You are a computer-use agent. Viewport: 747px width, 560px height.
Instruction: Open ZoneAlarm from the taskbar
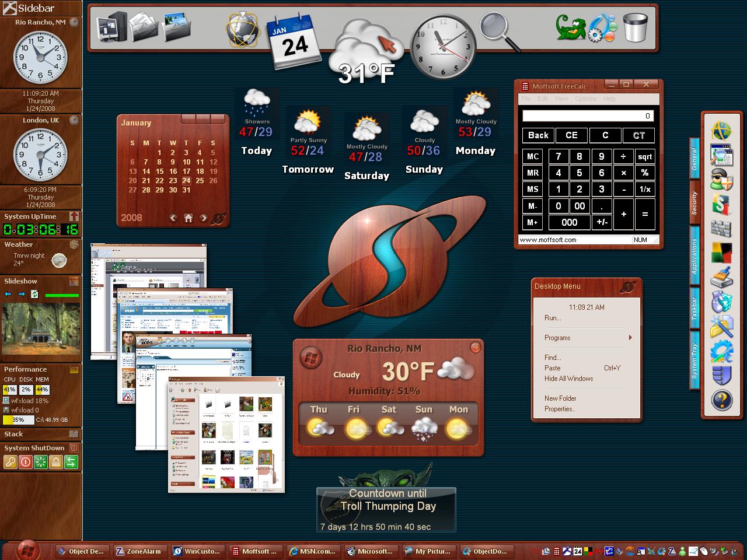(138, 551)
